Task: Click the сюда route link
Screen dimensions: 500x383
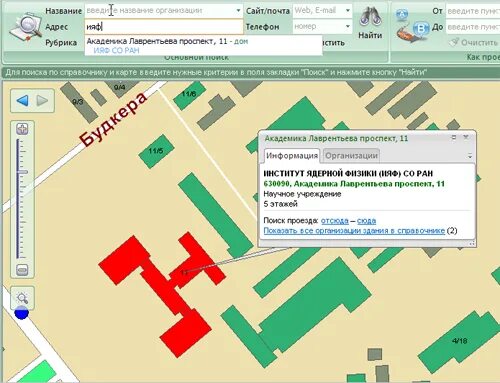Action: (366, 221)
